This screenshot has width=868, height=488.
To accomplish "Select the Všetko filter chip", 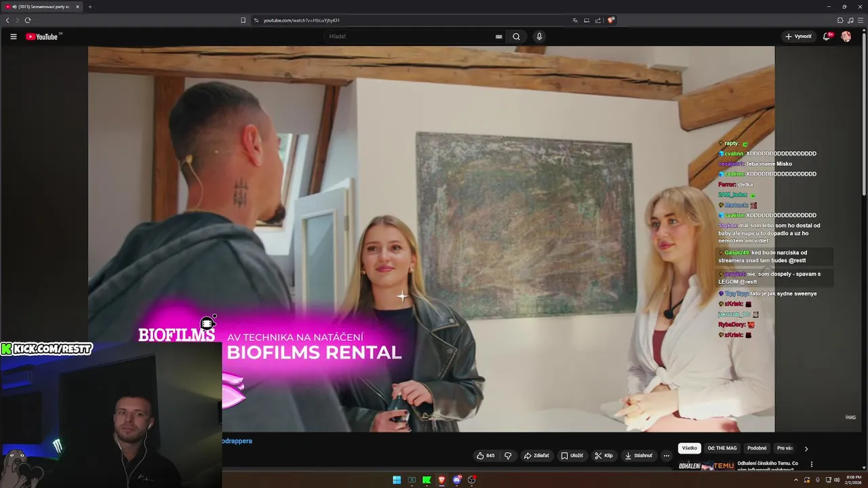I will tap(690, 448).
